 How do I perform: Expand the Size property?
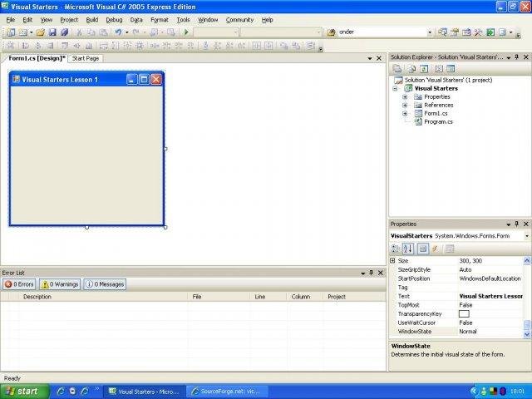392,260
